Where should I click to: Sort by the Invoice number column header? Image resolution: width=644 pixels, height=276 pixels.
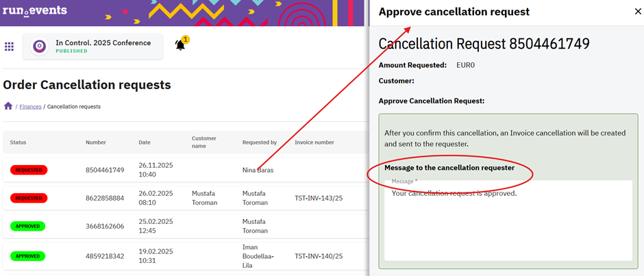[x=314, y=142]
